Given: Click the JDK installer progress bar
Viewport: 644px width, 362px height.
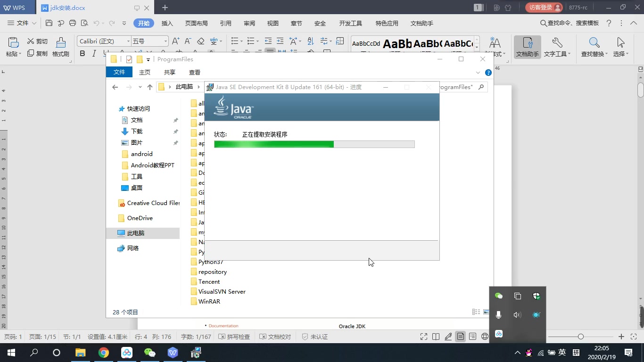Looking at the screenshot, I should [x=314, y=144].
